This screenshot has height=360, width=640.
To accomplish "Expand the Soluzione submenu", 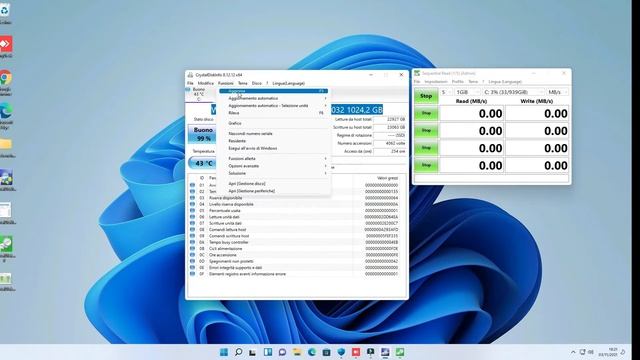I will (x=274, y=173).
